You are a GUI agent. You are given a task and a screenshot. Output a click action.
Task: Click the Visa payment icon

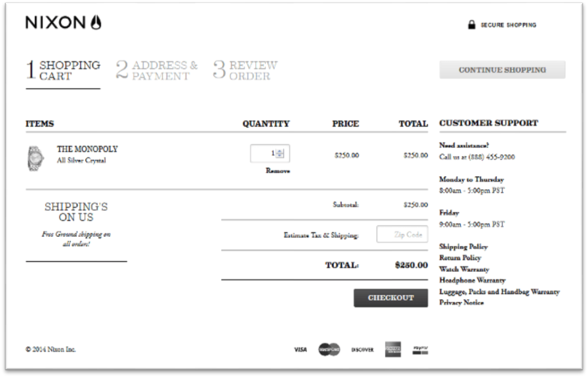coord(300,350)
